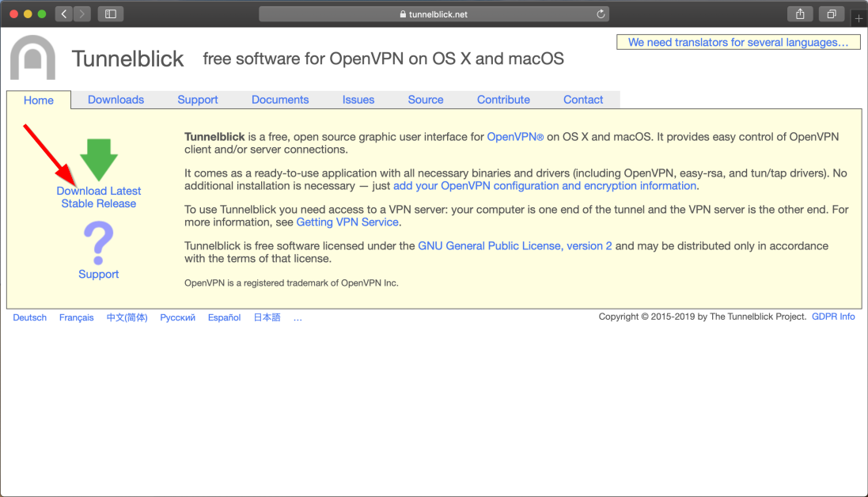
Task: Open the Source tab
Action: point(426,100)
